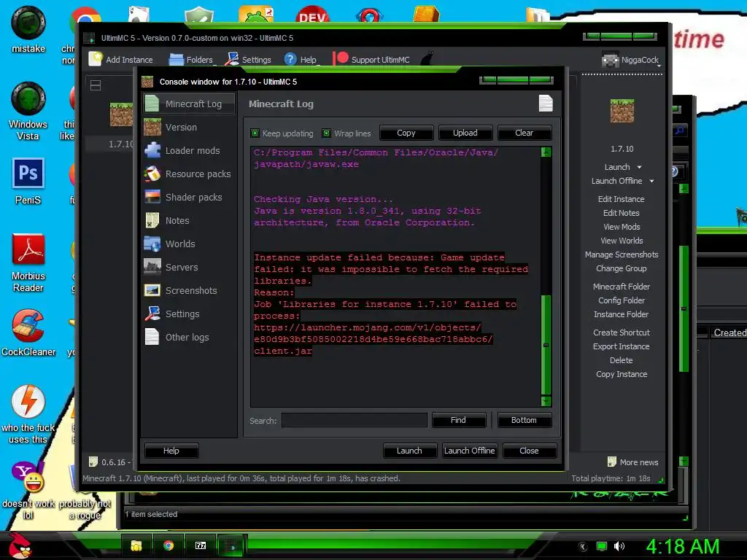Open the Shader packs page

189,197
